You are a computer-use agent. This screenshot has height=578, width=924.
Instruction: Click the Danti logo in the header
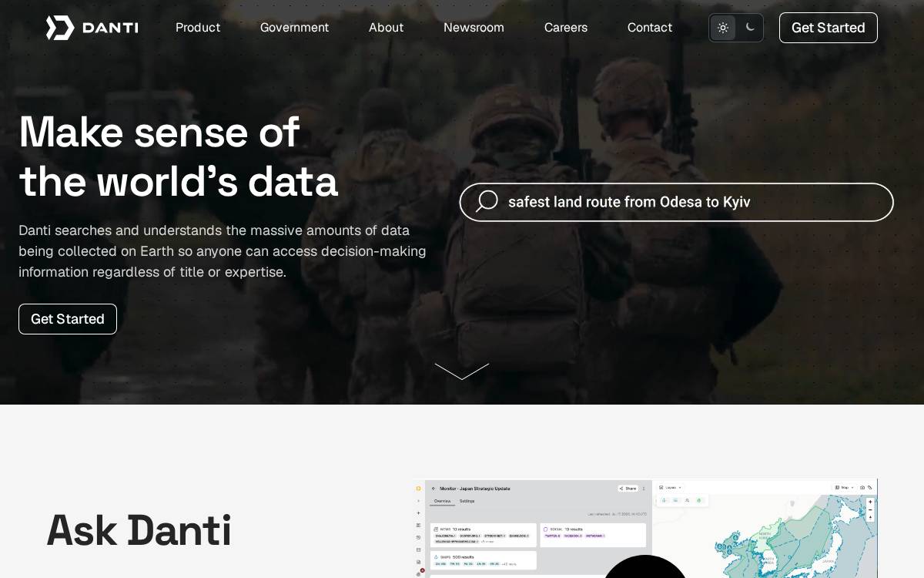coord(92,28)
